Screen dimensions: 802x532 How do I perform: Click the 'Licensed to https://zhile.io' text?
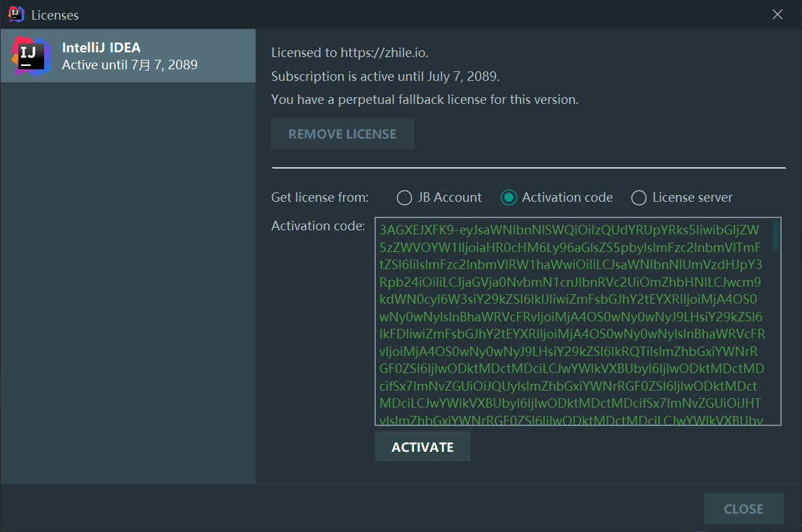pyautogui.click(x=349, y=53)
